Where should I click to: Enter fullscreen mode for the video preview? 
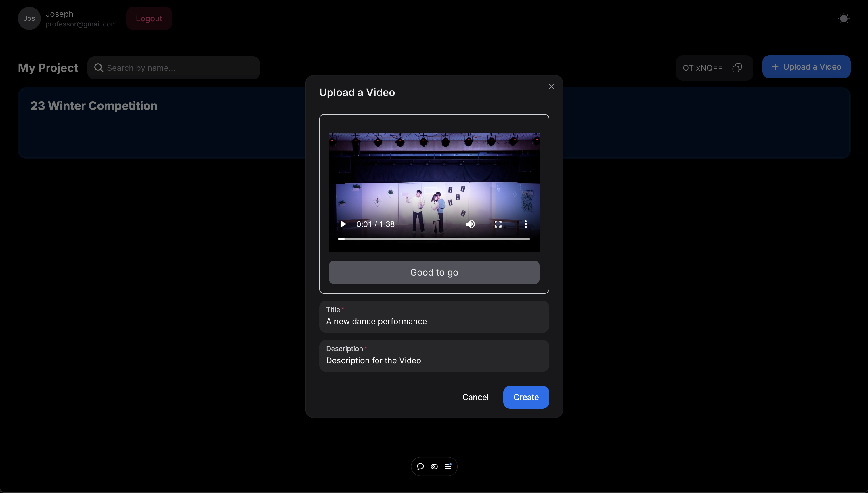pos(498,224)
